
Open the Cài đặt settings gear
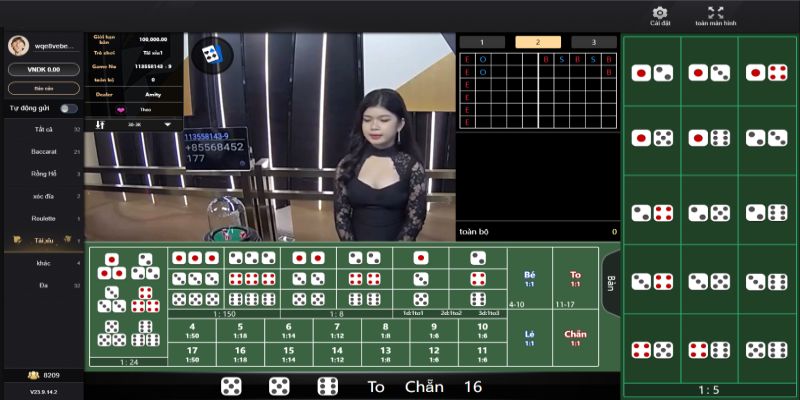point(660,16)
